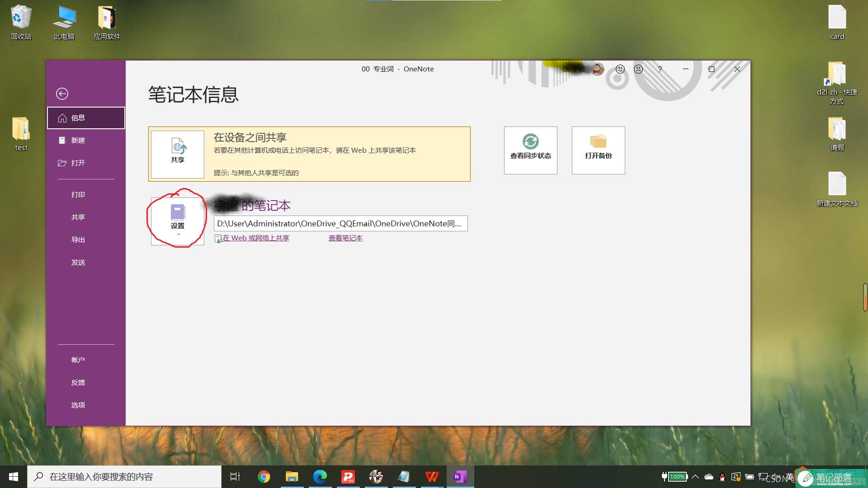This screenshot has height=488, width=868.
Task: Maximize the OneNote window
Action: click(712, 69)
